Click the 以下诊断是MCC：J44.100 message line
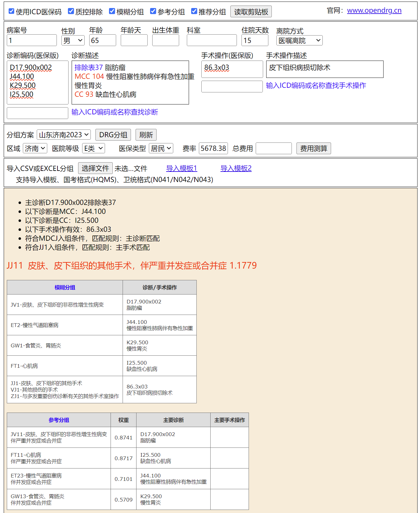Viewport: 420px width, 513px height. [65, 211]
